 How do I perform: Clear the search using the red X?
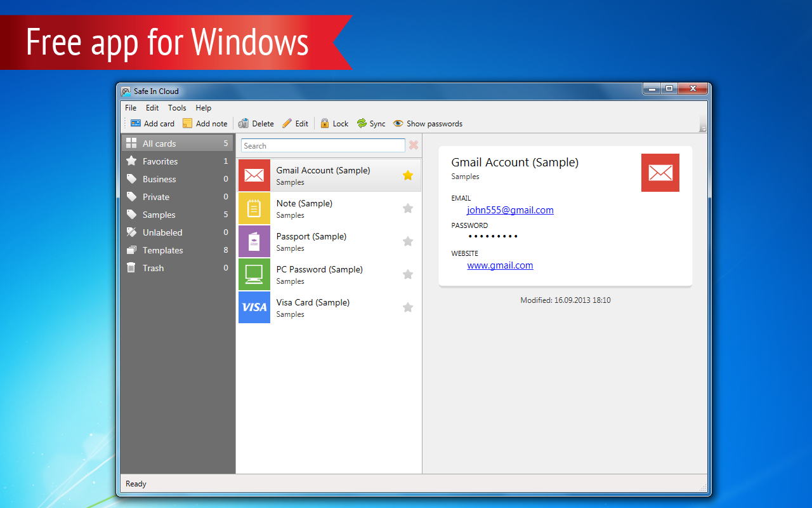pyautogui.click(x=414, y=145)
